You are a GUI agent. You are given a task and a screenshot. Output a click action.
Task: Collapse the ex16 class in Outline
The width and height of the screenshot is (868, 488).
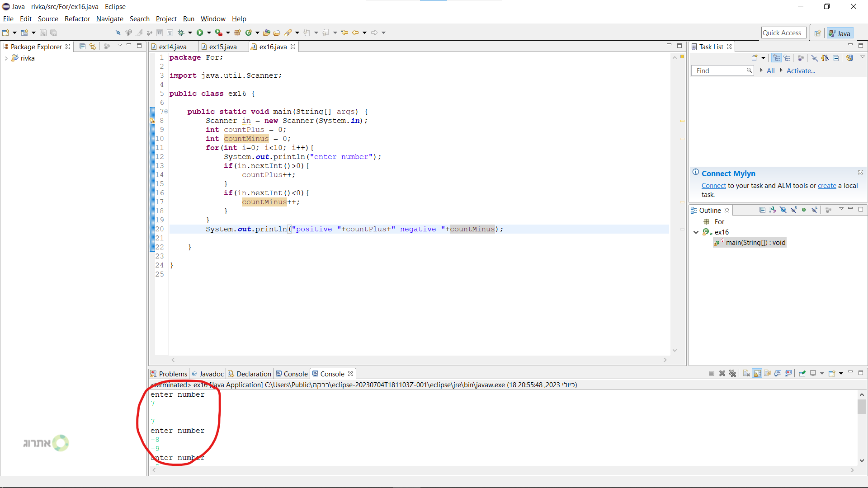tap(696, 232)
